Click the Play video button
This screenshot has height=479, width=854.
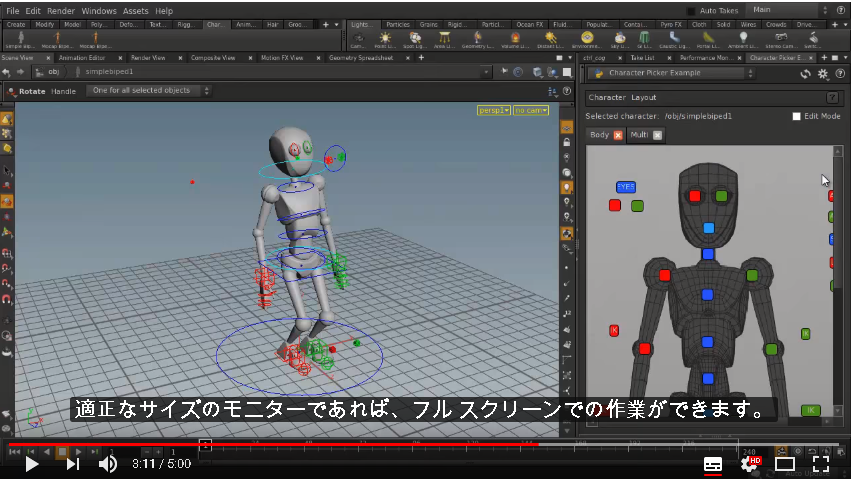click(x=32, y=464)
